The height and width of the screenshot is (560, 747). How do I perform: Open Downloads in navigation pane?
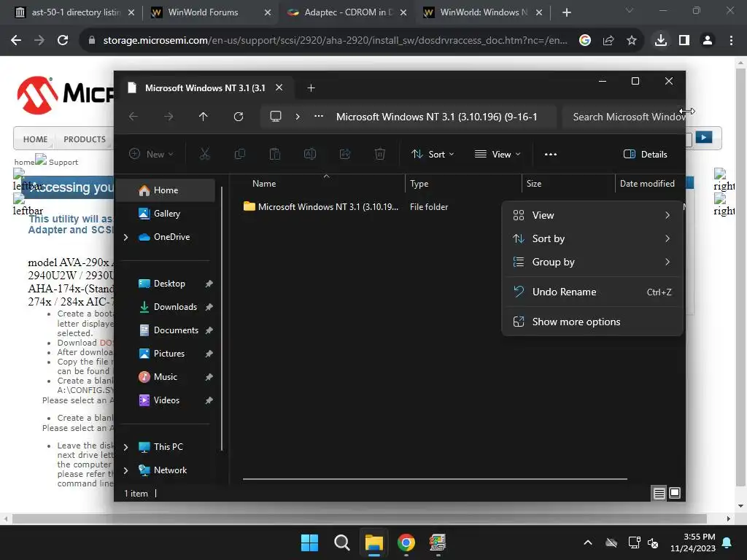tap(175, 307)
